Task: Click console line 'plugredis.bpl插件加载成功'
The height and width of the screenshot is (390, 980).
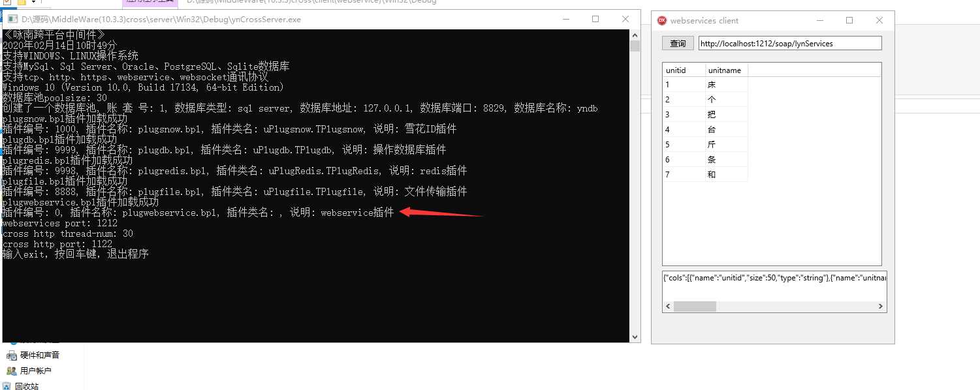Action: tap(68, 160)
